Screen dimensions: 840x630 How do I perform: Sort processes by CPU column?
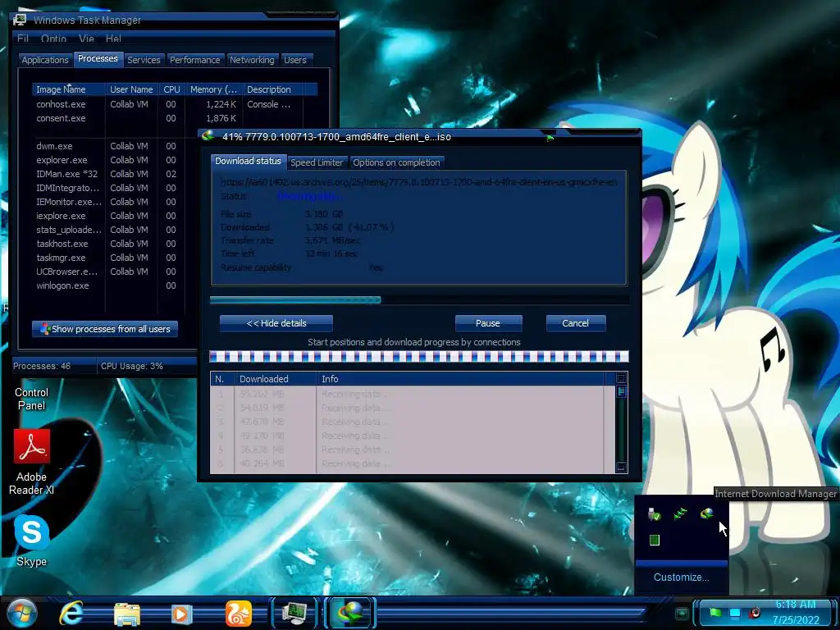click(x=171, y=89)
